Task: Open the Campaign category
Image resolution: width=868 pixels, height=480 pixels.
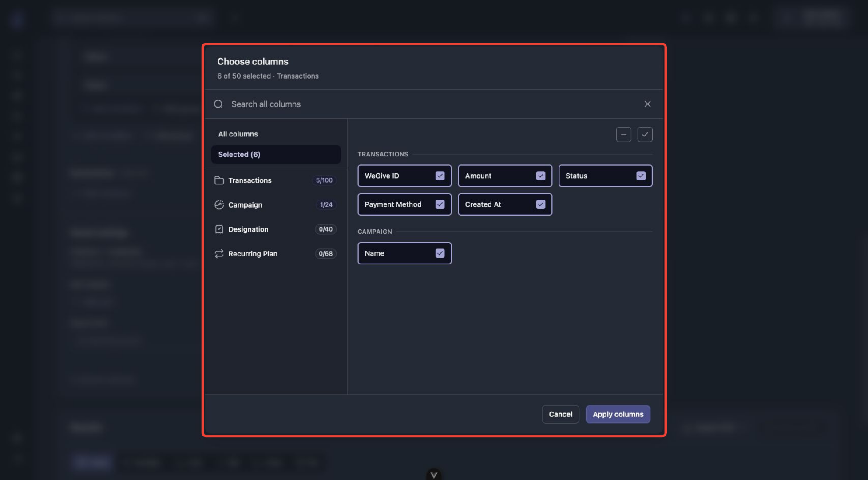Action: point(276,205)
